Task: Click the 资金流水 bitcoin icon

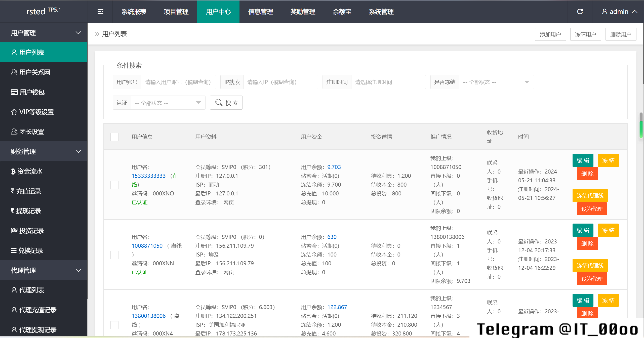Action: [13, 171]
